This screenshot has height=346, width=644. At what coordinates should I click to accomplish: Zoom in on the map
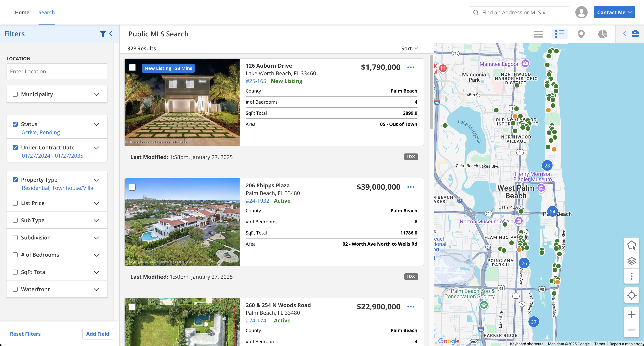632,314
